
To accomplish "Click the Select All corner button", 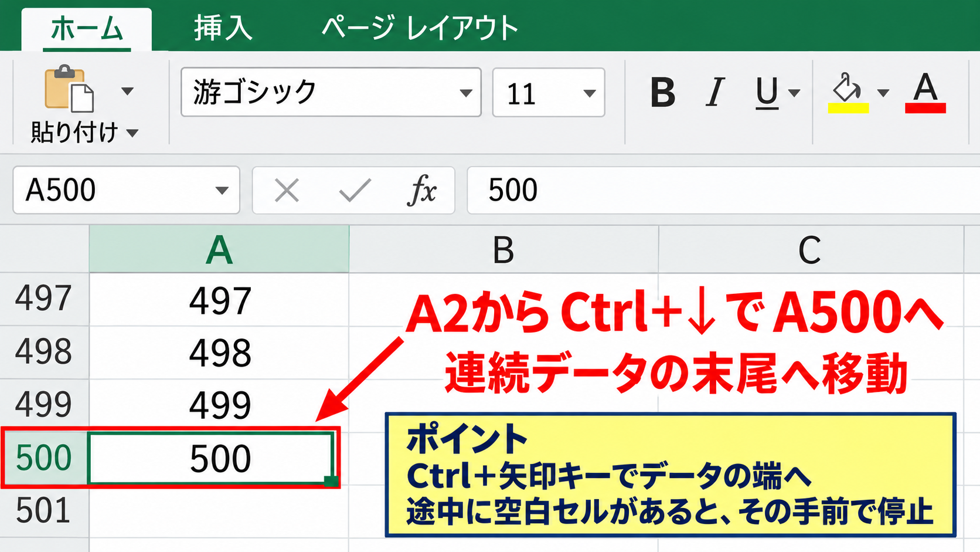I will pyautogui.click(x=45, y=249).
